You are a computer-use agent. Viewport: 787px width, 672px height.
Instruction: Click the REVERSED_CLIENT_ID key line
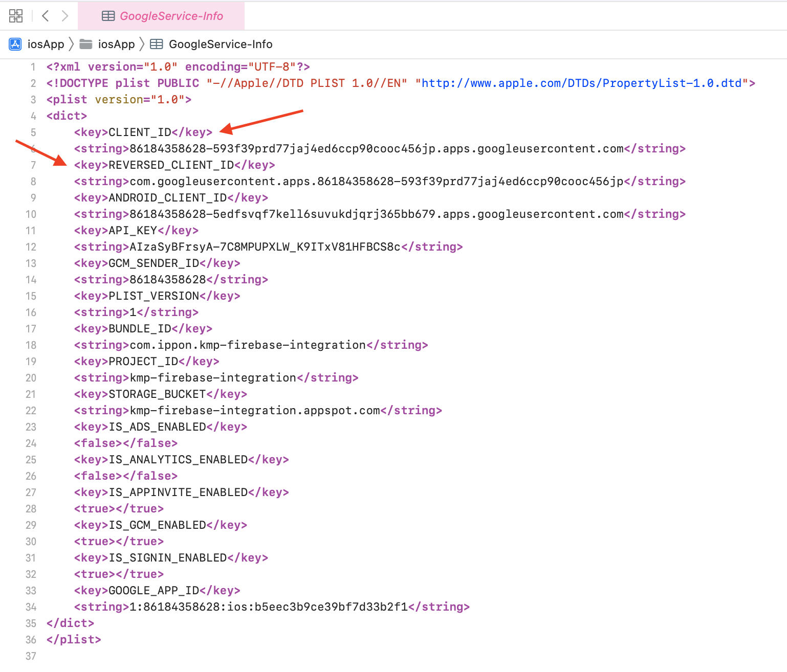(174, 165)
